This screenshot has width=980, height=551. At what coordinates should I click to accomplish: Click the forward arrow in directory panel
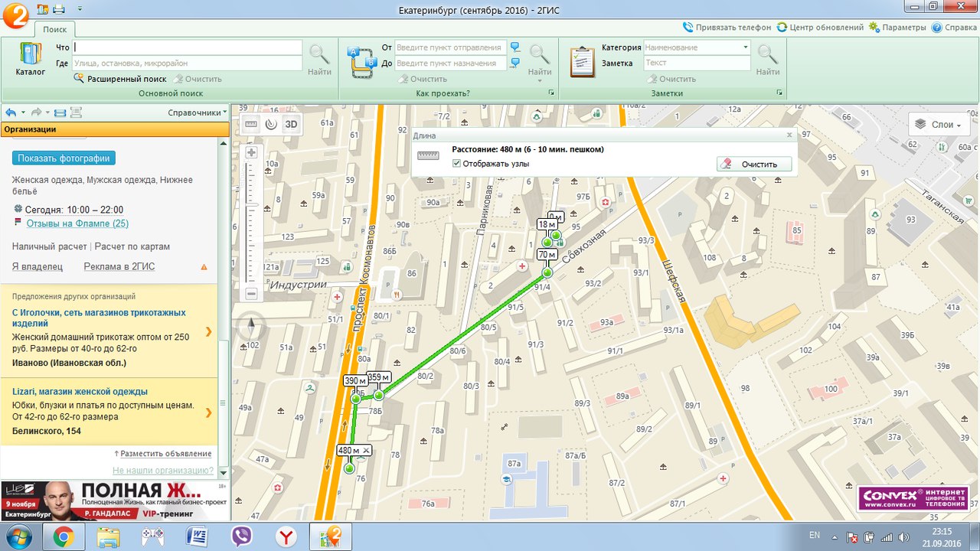[x=36, y=112]
